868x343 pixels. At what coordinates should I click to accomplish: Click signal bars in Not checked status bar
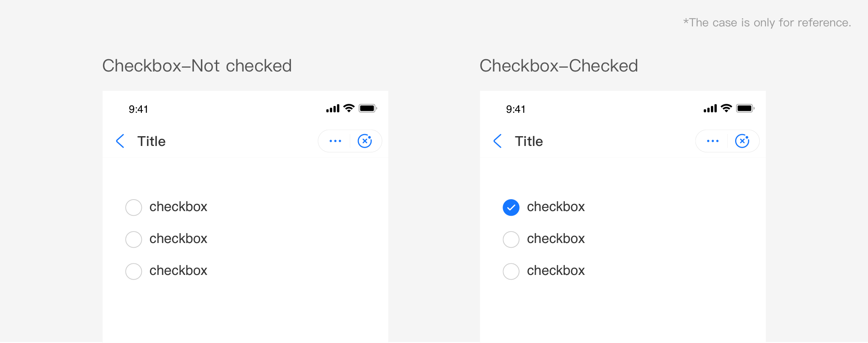point(333,109)
